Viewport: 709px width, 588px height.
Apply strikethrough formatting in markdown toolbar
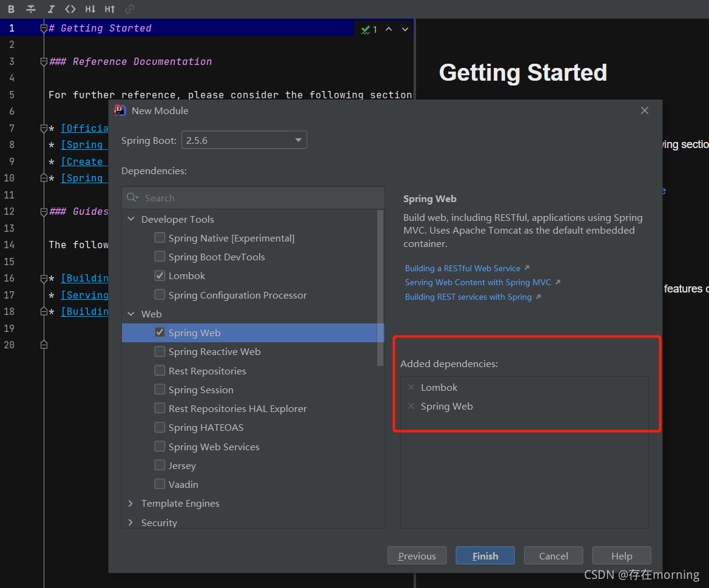(31, 9)
